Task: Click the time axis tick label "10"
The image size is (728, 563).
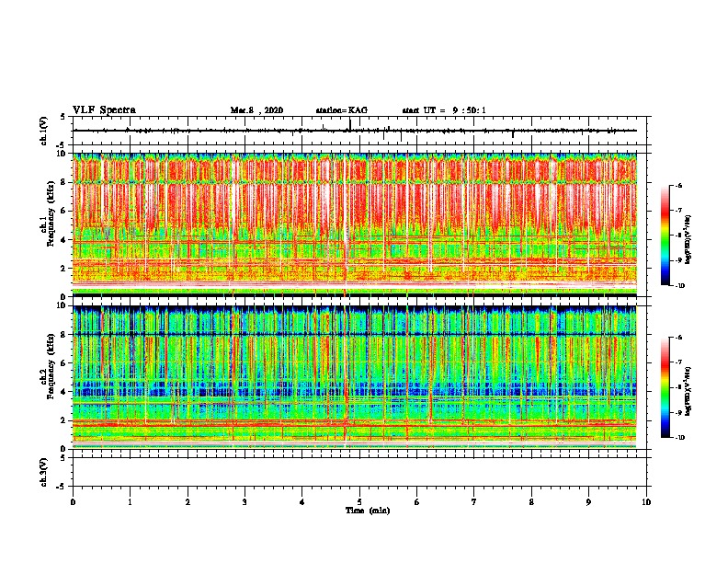Action: (x=646, y=502)
